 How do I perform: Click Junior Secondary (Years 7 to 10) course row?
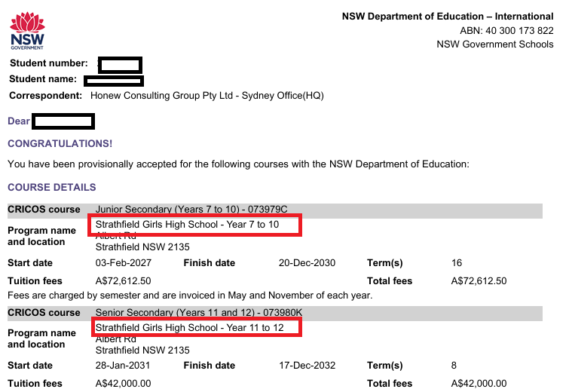point(274,210)
